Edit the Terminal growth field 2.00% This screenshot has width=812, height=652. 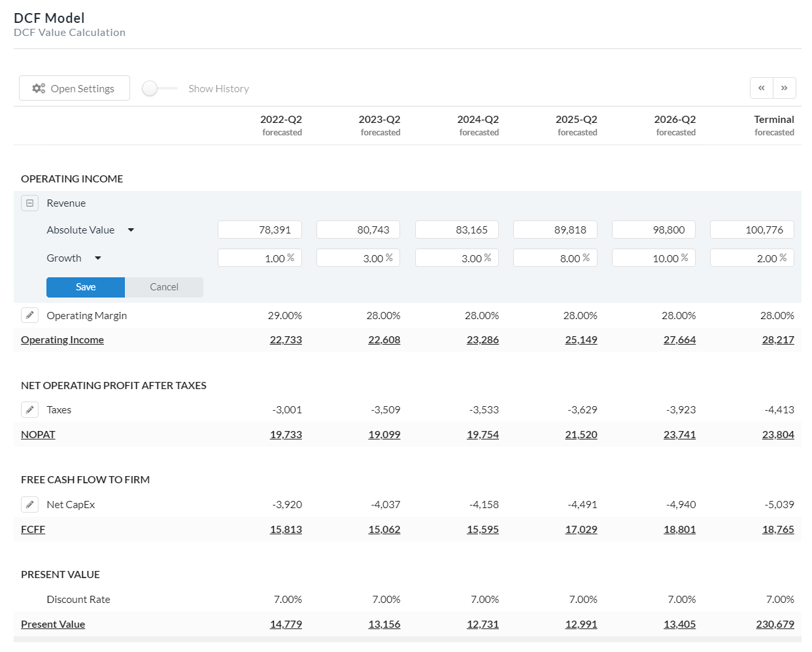752,258
